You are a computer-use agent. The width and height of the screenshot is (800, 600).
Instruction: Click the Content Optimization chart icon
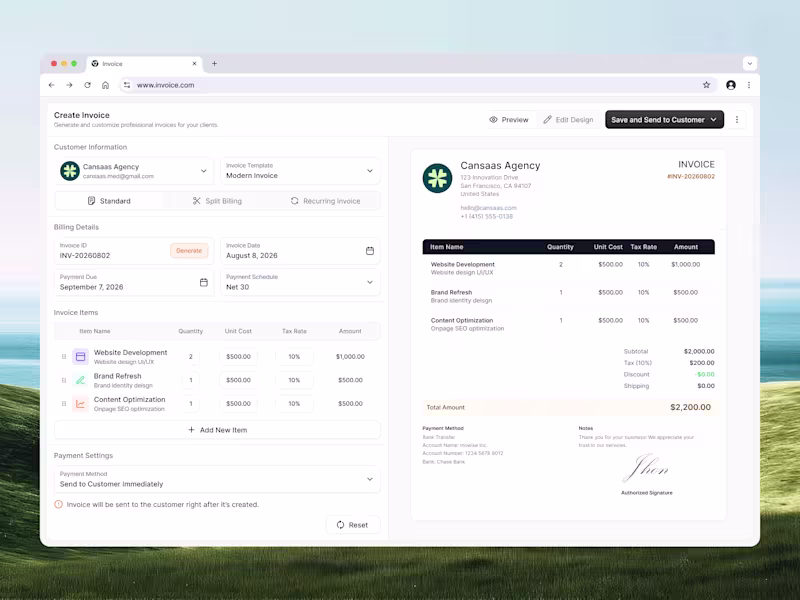coord(81,404)
